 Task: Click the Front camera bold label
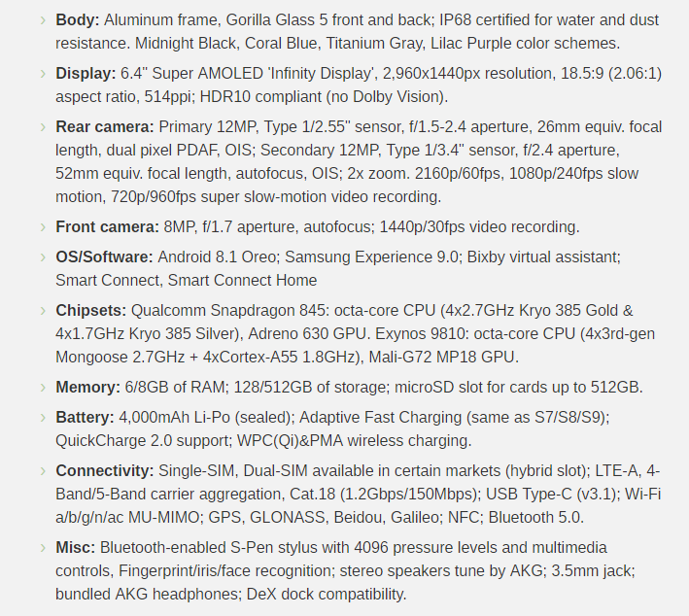click(107, 227)
